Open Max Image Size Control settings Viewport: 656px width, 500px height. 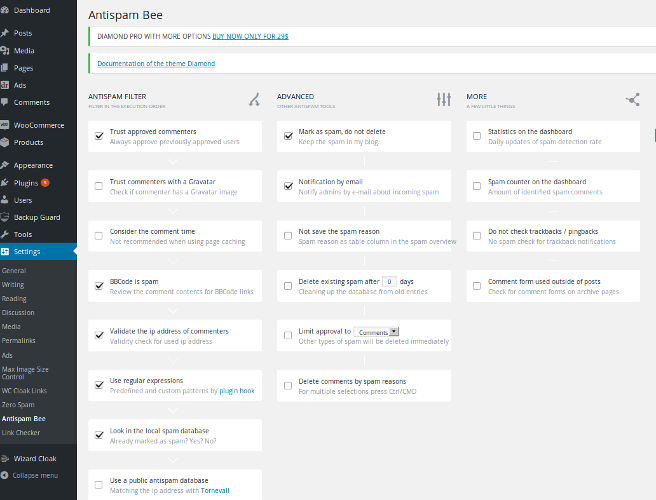[x=25, y=373]
